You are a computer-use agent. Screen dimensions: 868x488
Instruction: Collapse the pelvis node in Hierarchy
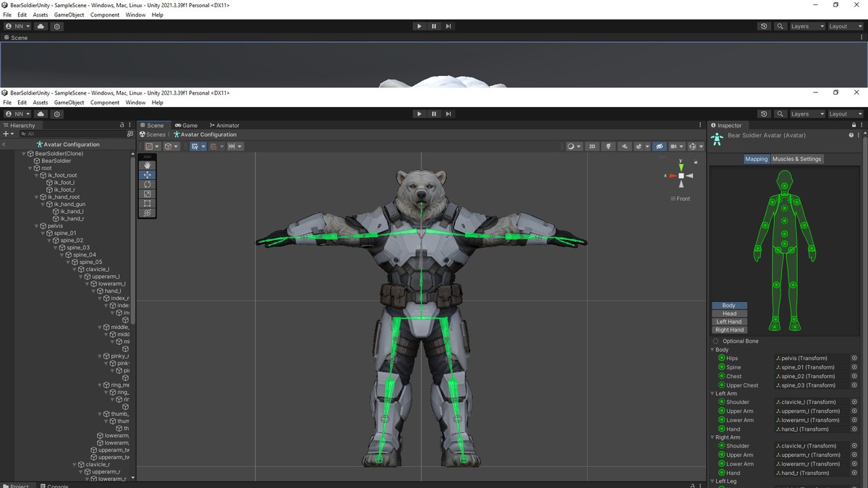[x=36, y=226]
